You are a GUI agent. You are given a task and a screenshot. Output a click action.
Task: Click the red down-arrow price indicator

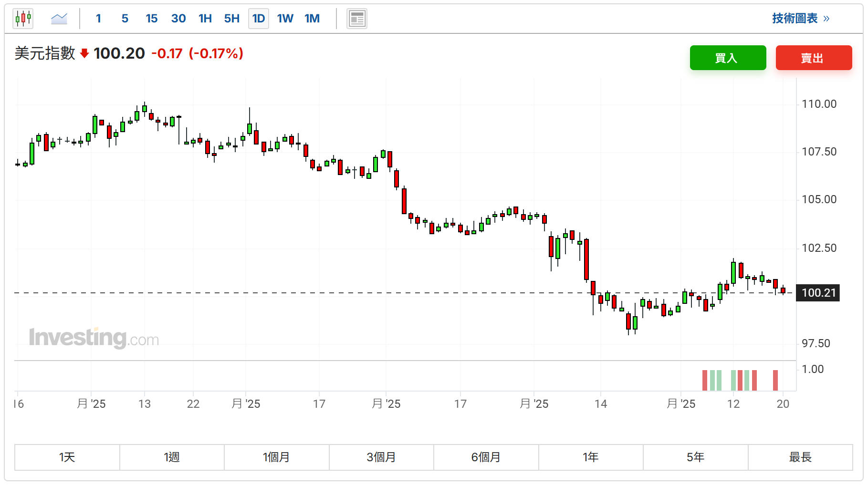[84, 53]
